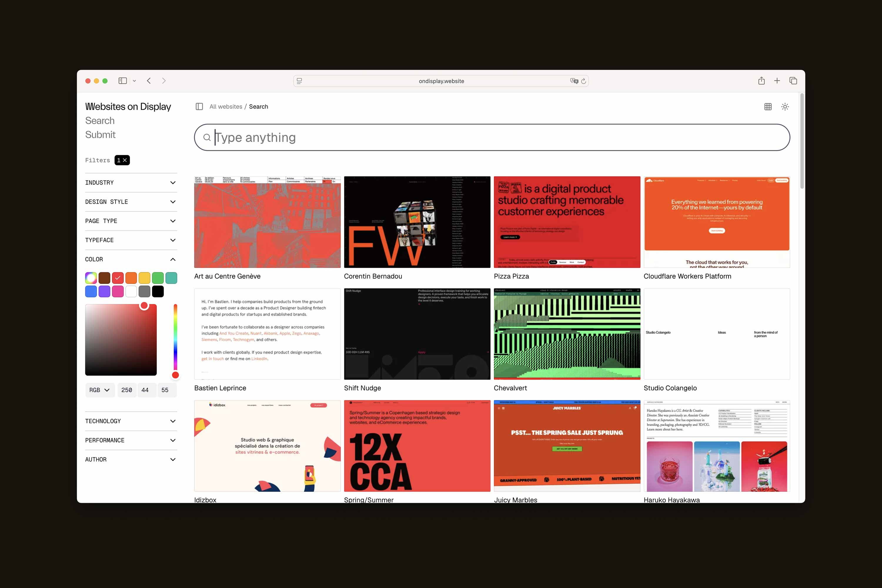Open Juicy Marbles thumbnail
This screenshot has height=588, width=882.
tap(567, 446)
